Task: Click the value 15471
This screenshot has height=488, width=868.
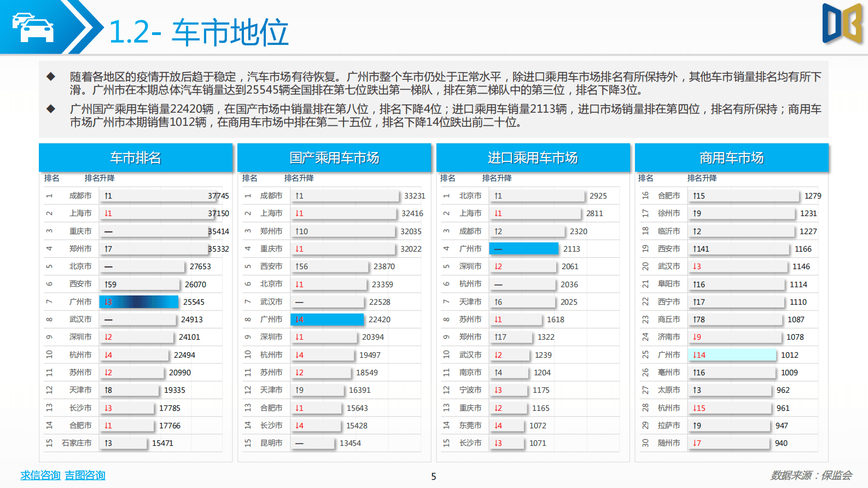Action: click(162, 443)
